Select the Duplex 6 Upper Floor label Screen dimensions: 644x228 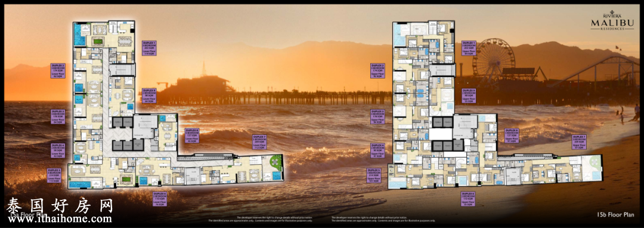click(468, 199)
